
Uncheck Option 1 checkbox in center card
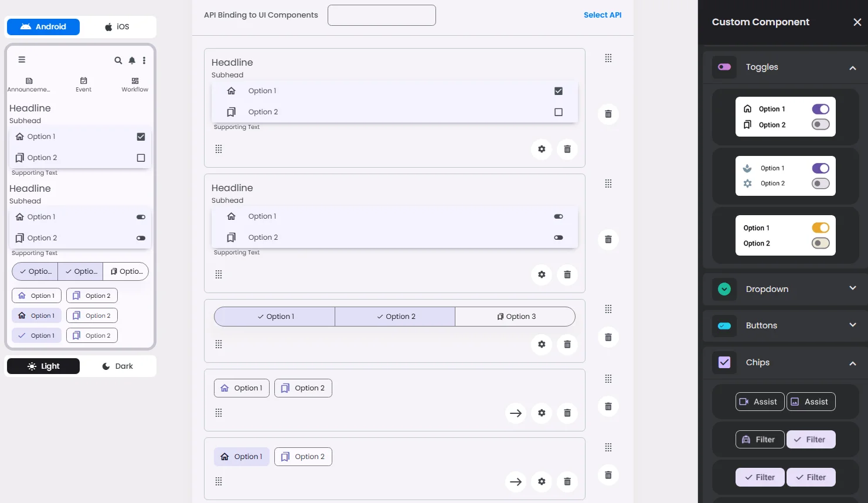pyautogui.click(x=559, y=91)
